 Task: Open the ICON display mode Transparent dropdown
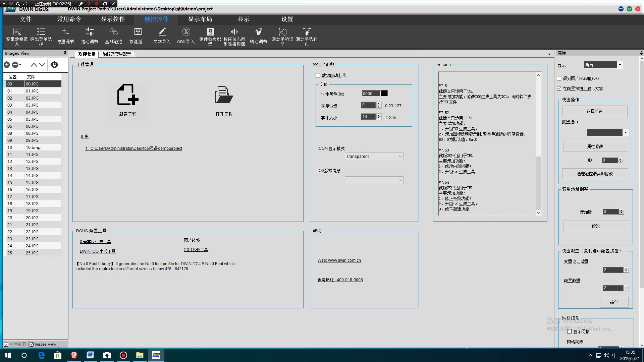(374, 157)
